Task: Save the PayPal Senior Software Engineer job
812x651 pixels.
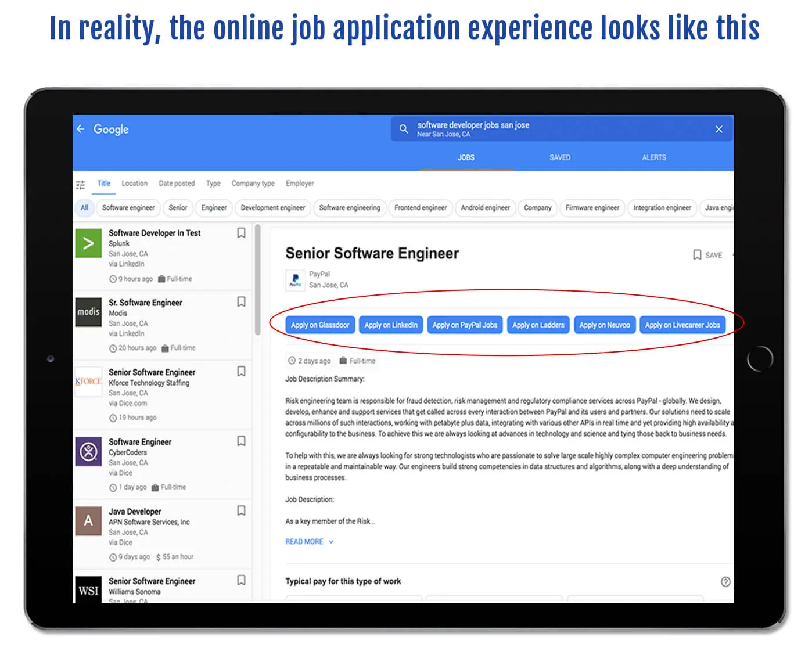Action: coord(707,255)
